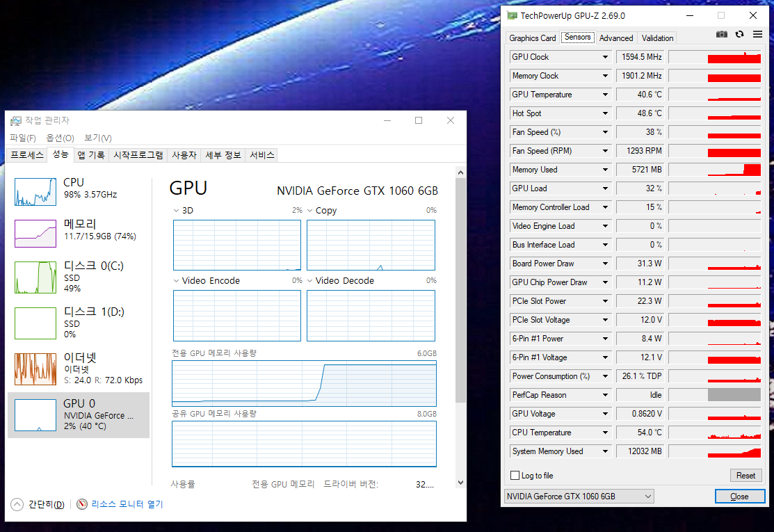
Task: Click the collapse arrow icon beside 간단히
Action: coord(17,504)
